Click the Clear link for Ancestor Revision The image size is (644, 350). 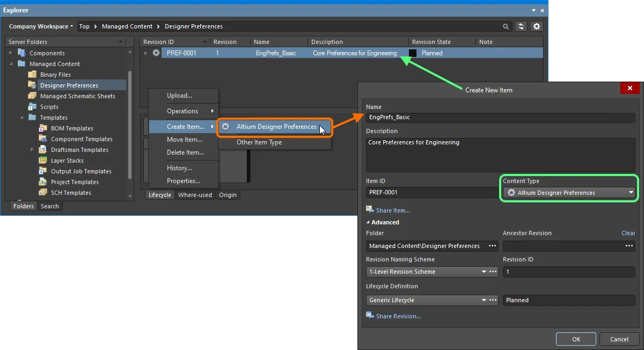(x=628, y=233)
